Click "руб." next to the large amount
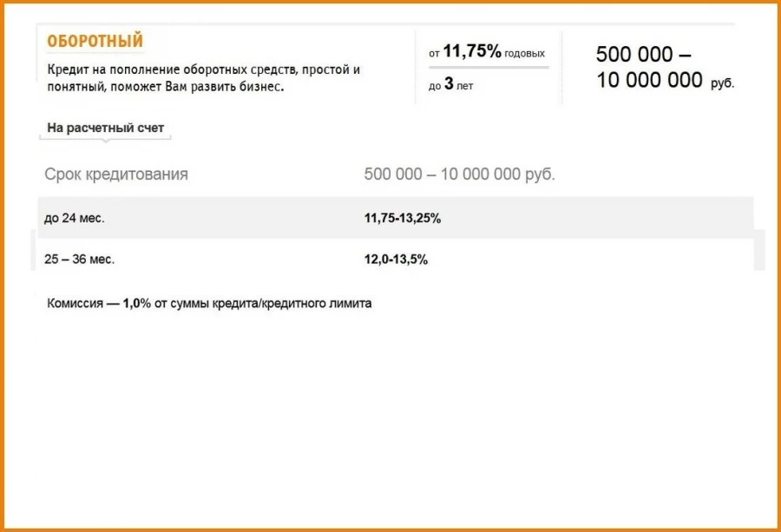The width and height of the screenshot is (781, 532). point(722,84)
